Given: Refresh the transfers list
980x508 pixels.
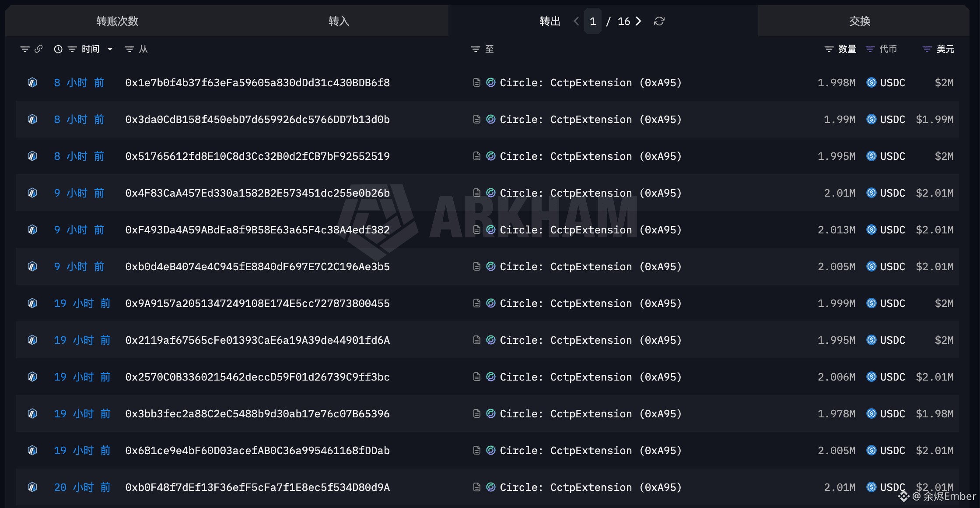Looking at the screenshot, I should 659,21.
